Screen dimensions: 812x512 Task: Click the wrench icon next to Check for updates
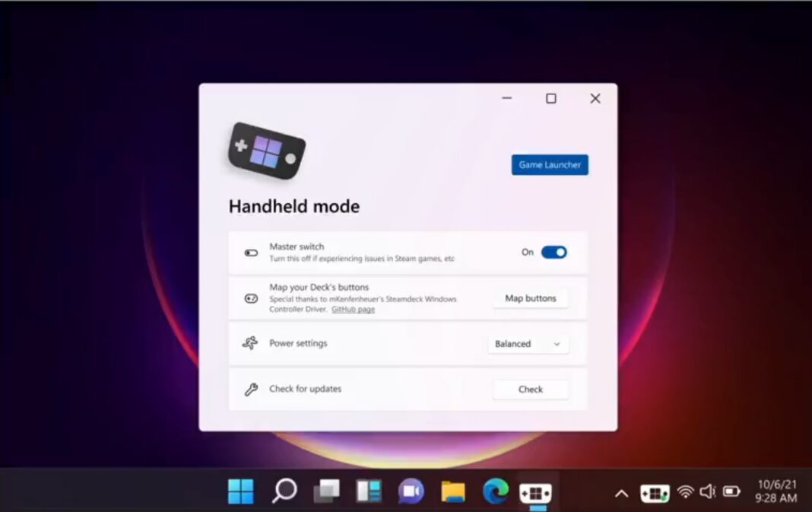(x=250, y=388)
